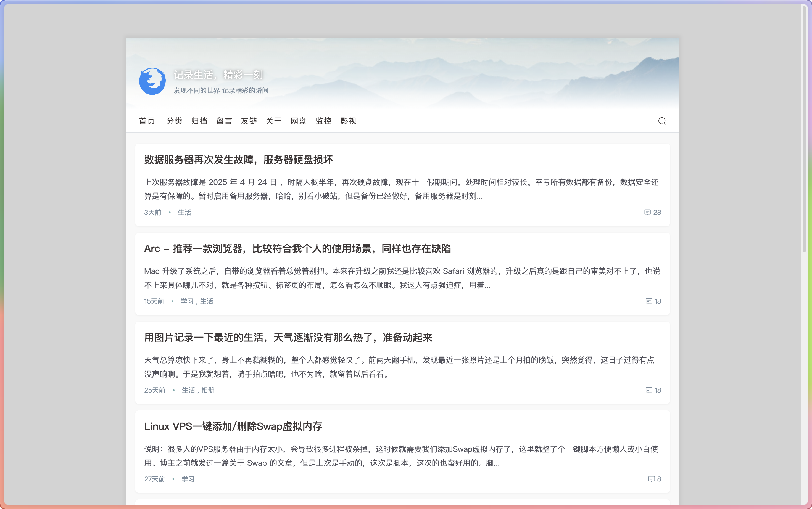
Task: Open the post about 服务器硬盘损坏
Action: click(x=238, y=160)
